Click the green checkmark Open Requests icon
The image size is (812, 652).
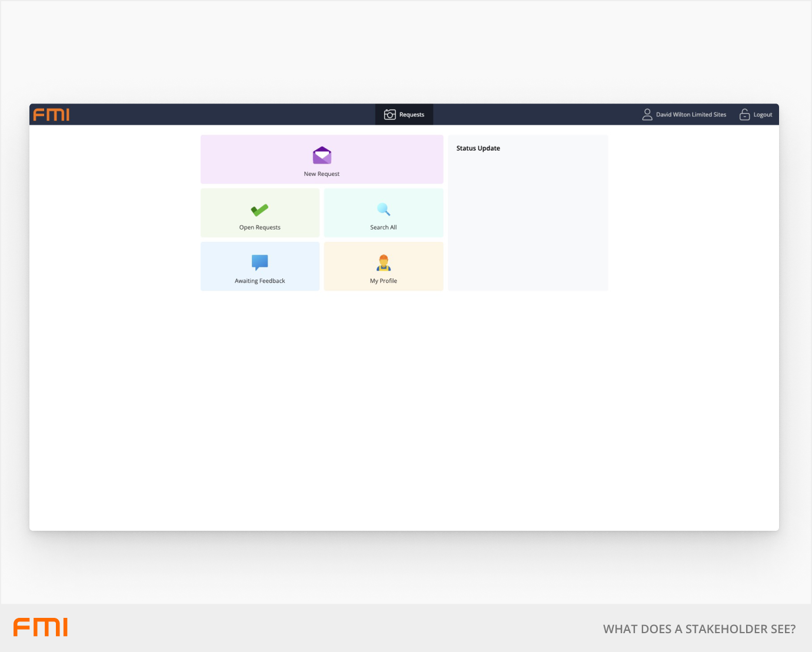click(259, 210)
